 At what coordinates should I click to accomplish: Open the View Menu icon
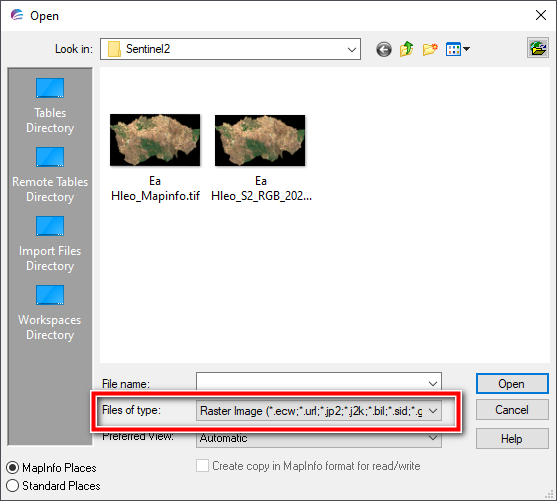458,49
